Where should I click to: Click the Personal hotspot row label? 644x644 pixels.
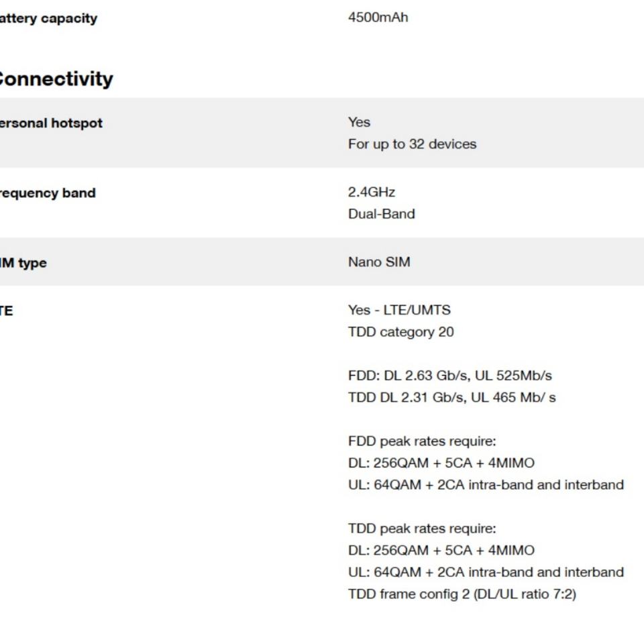(51, 123)
